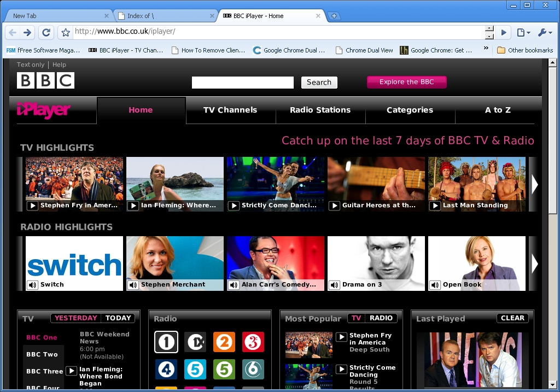This screenshot has height=392, width=560.
Task: Open the red Radio 3 station icon
Action: 253,342
